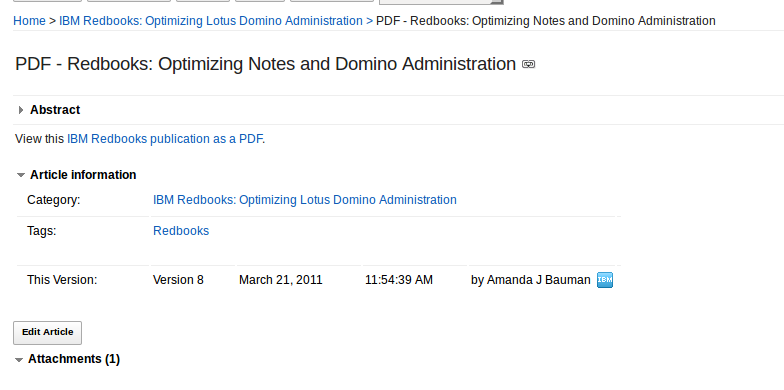Go to Home in the breadcrumb
Viewport: 784px width, 390px height.
tap(29, 21)
